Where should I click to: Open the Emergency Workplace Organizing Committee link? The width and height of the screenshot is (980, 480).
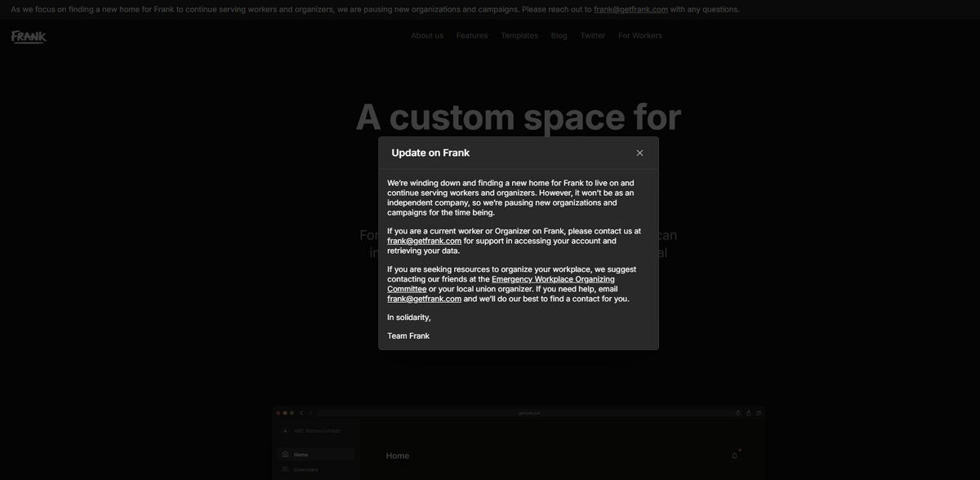tap(501, 284)
